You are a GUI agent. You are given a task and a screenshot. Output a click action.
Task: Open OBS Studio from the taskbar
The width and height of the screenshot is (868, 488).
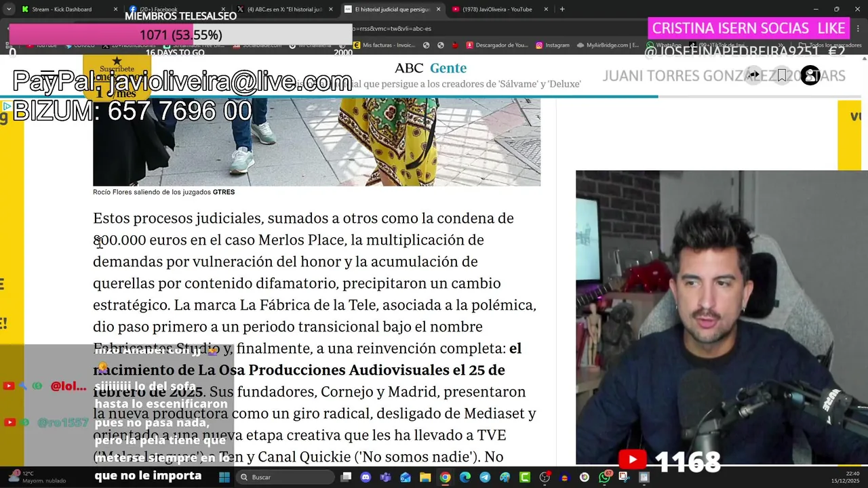click(545, 477)
